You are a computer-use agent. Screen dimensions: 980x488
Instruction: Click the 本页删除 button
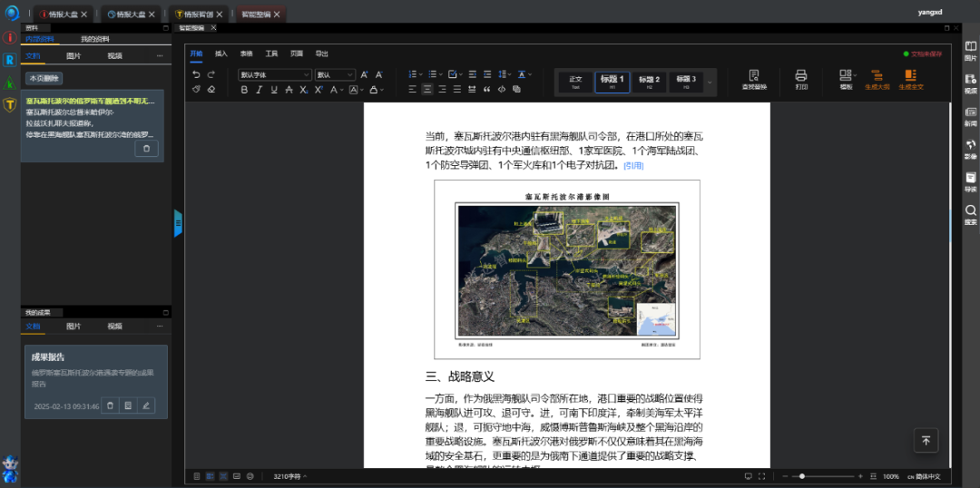click(44, 79)
